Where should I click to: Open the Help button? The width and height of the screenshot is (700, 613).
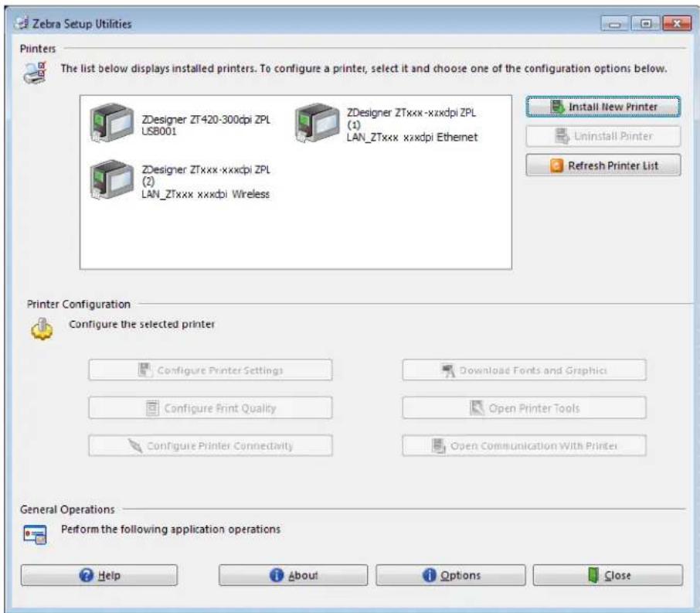(x=99, y=575)
